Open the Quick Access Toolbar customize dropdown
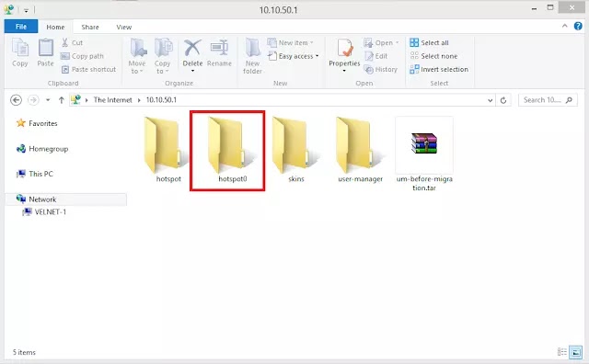 [x=26, y=10]
